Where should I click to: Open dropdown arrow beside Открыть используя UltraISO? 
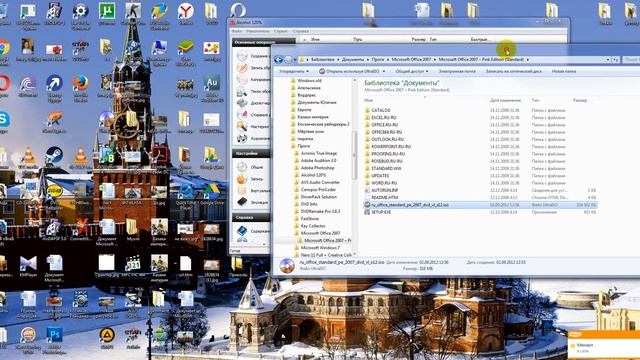tap(384, 71)
